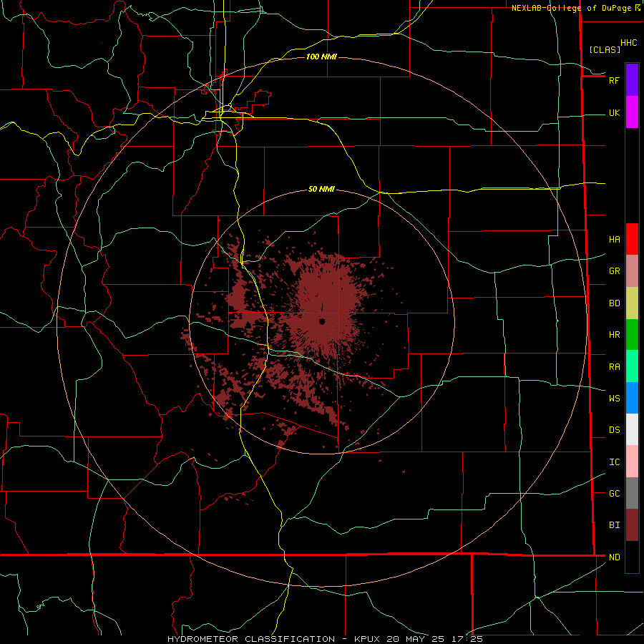
Task: Click the IC legend label
Action: [614, 462]
